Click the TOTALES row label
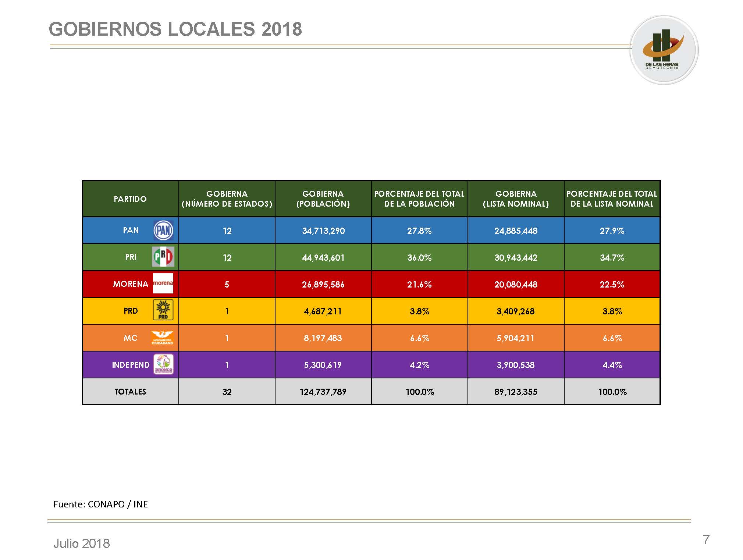Screen dimensions: 743x560 [130, 392]
